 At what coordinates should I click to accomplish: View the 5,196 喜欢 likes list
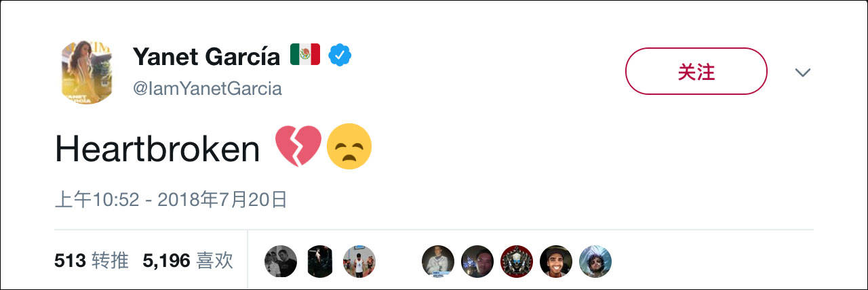(188, 261)
